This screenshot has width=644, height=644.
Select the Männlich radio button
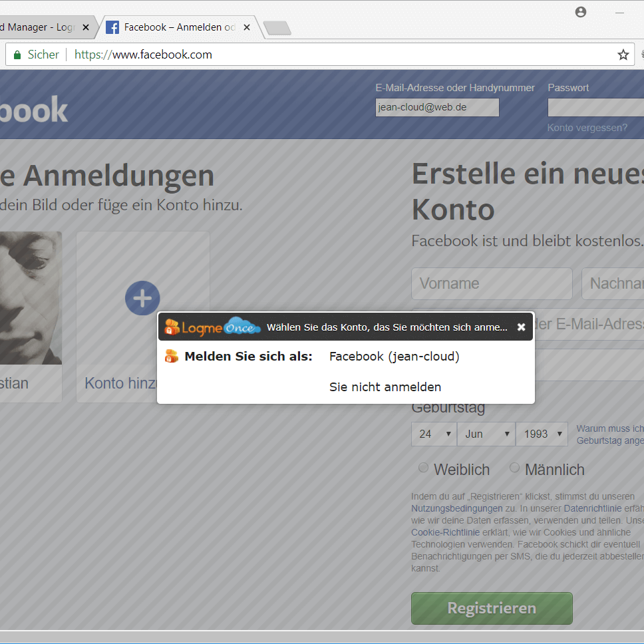(514, 468)
